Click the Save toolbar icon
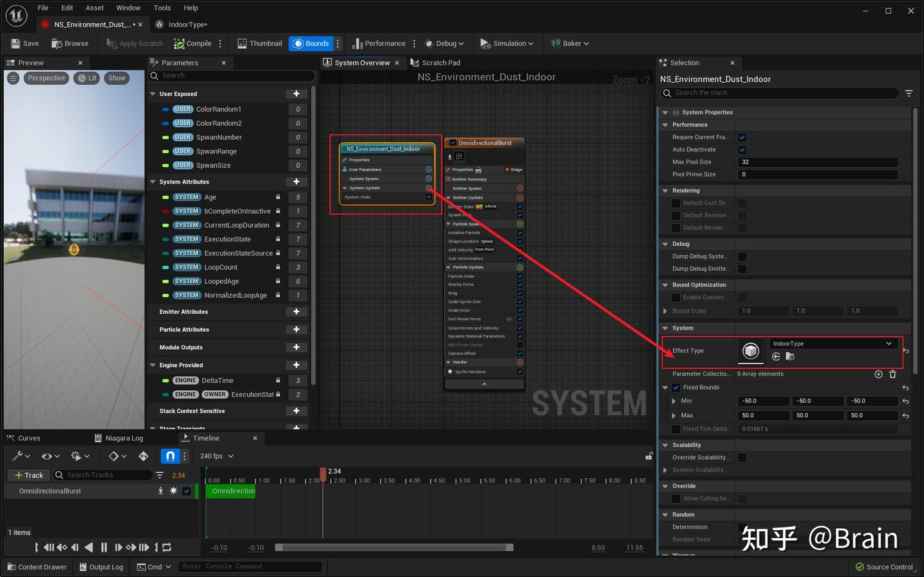This screenshot has height=577, width=924. [x=24, y=44]
